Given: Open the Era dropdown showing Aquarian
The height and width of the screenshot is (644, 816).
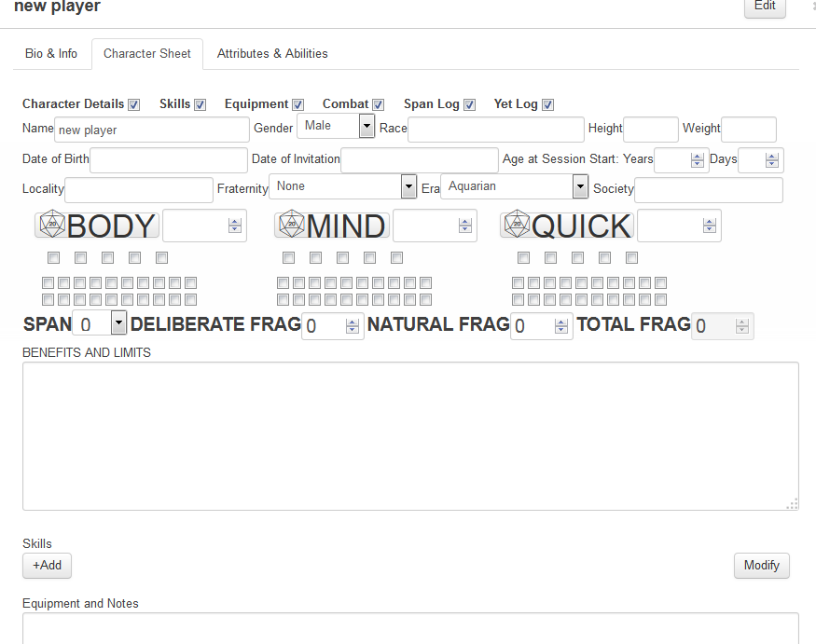Looking at the screenshot, I should (514, 186).
